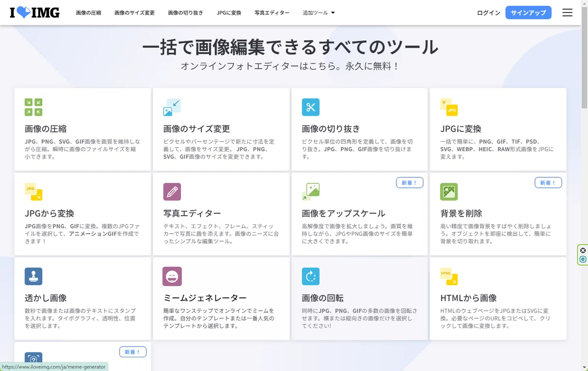Click the JPGから変換 card title
The image size is (588, 371).
pyautogui.click(x=49, y=214)
